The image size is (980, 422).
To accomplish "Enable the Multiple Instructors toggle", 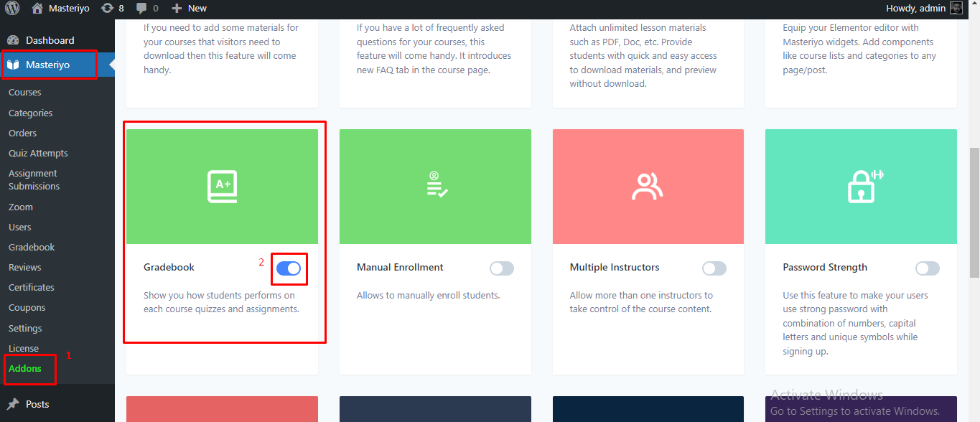I will (x=714, y=268).
